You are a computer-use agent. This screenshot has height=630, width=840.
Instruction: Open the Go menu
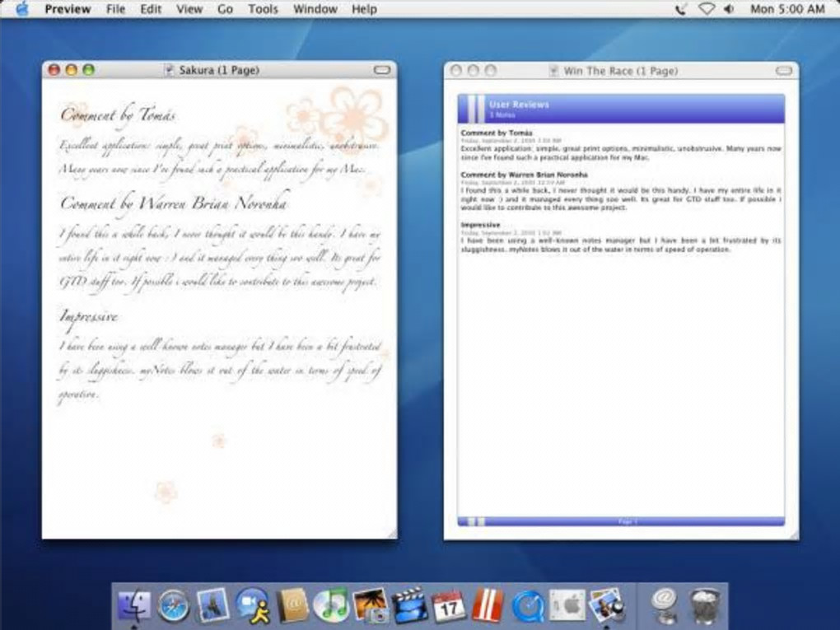[225, 9]
